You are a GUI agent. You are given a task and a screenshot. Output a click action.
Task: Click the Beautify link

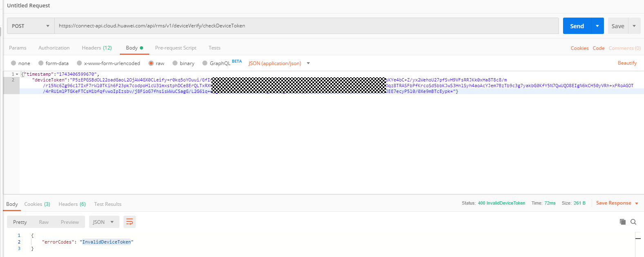point(627,63)
